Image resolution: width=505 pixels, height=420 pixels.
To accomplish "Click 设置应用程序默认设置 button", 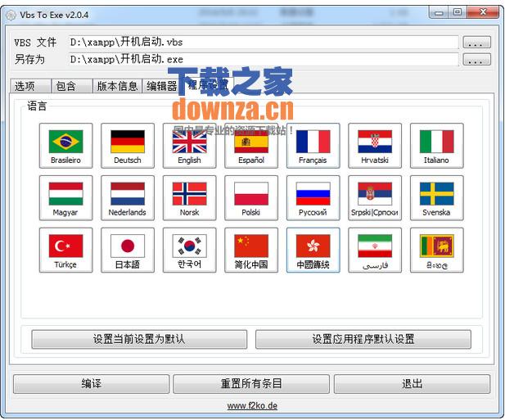I will (x=363, y=339).
